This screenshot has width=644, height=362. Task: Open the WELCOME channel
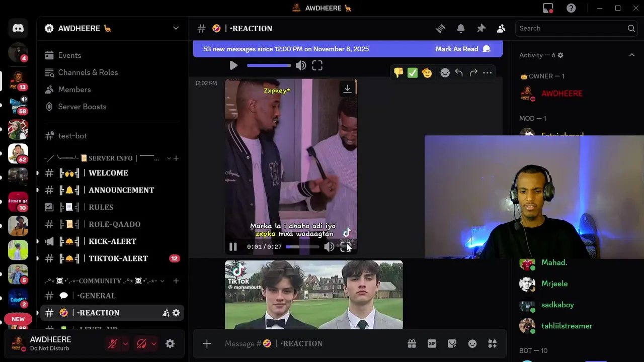coord(112,173)
